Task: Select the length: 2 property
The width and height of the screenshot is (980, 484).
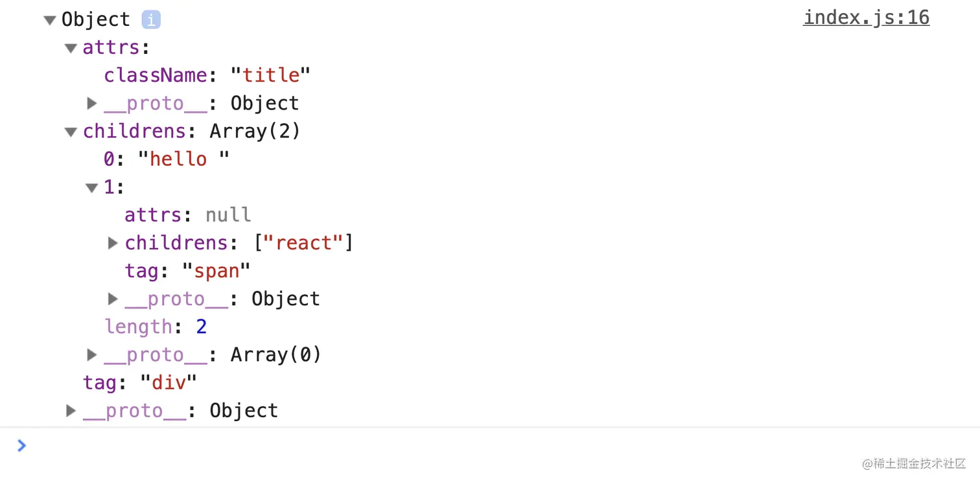Action: pyautogui.click(x=156, y=327)
